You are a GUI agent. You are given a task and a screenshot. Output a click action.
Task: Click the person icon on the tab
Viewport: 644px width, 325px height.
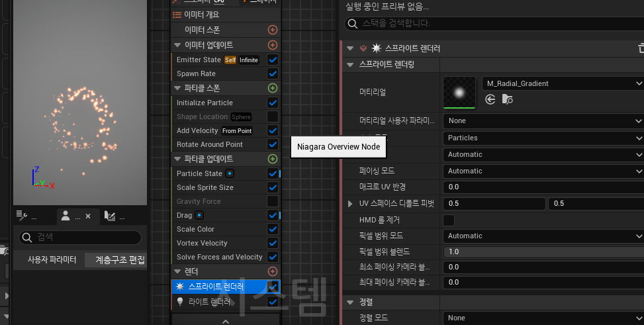click(x=66, y=216)
